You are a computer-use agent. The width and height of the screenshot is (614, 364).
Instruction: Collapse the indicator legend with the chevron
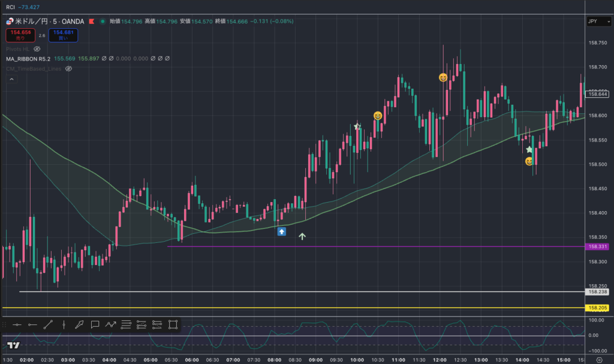pos(11,79)
